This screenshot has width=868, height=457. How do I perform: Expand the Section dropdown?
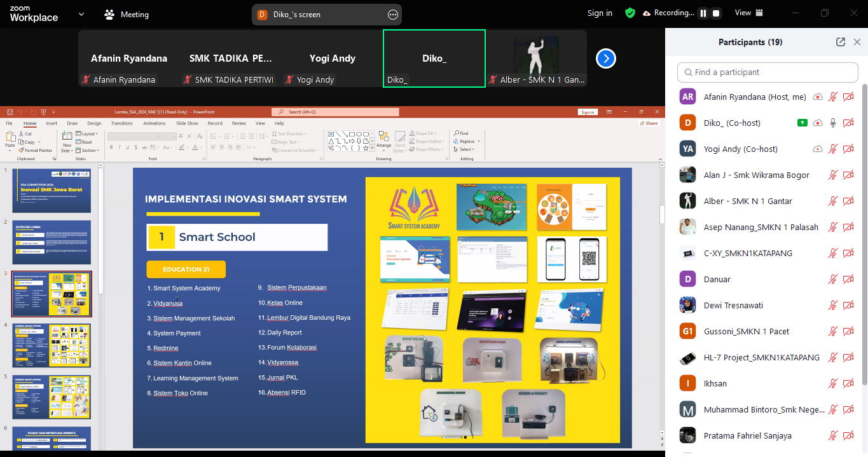(88, 151)
